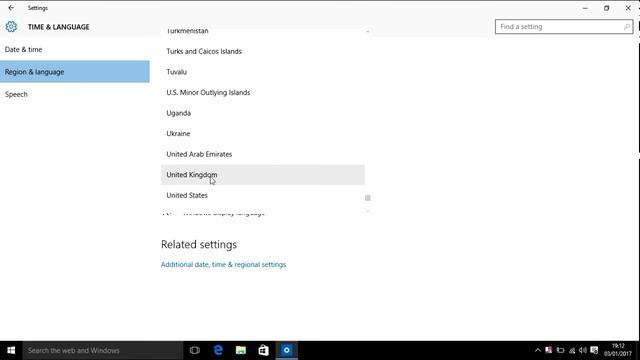
Task: Pick United Arab Emirates in the list
Action: 263,154
